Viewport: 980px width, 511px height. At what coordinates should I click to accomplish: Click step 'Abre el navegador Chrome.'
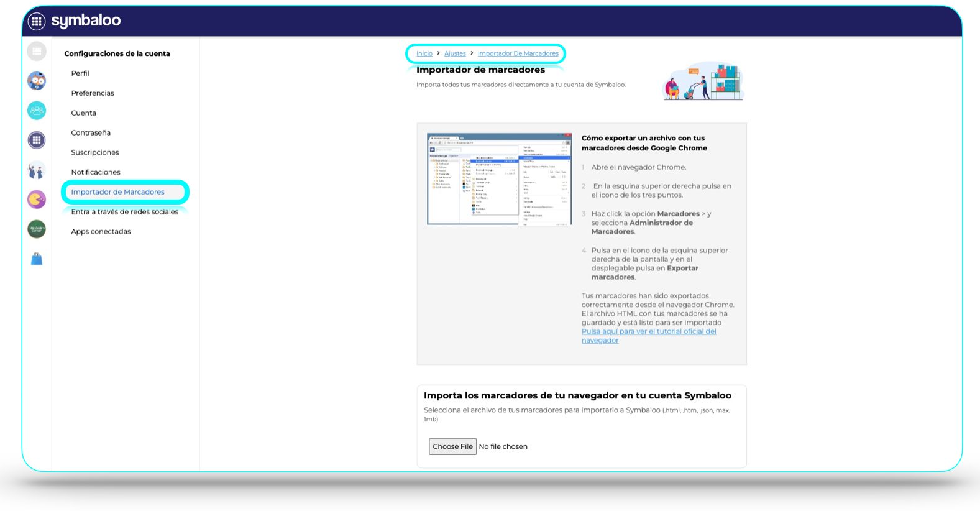(639, 167)
